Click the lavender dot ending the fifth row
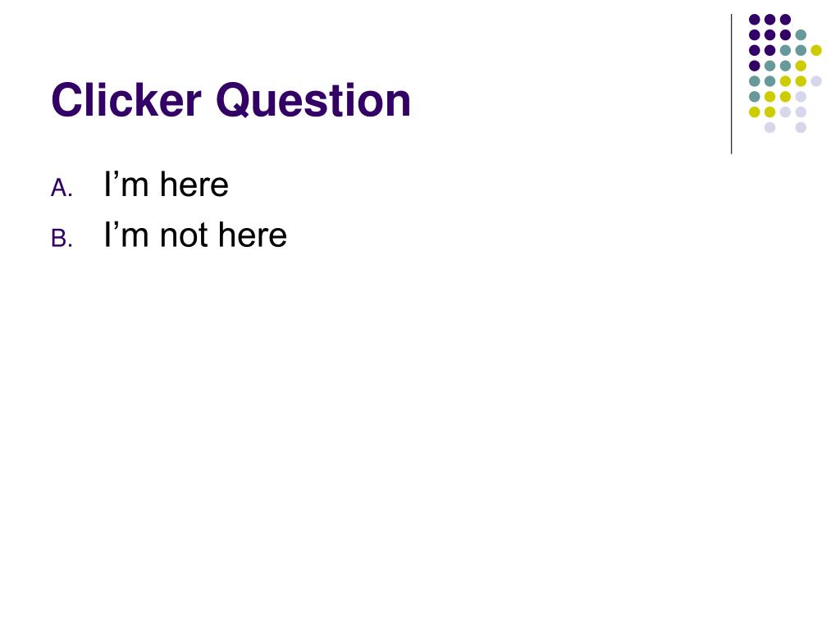Screen dimensions: 840x630 pos(816,81)
